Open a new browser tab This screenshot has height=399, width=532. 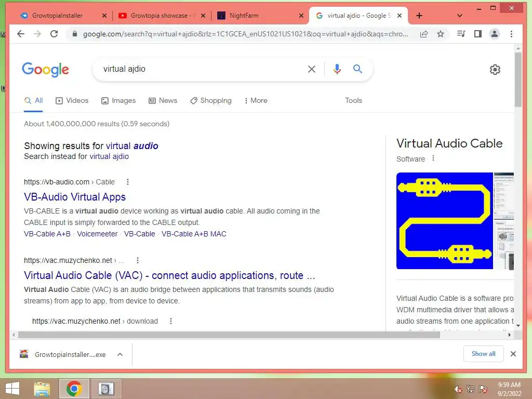[x=419, y=16]
